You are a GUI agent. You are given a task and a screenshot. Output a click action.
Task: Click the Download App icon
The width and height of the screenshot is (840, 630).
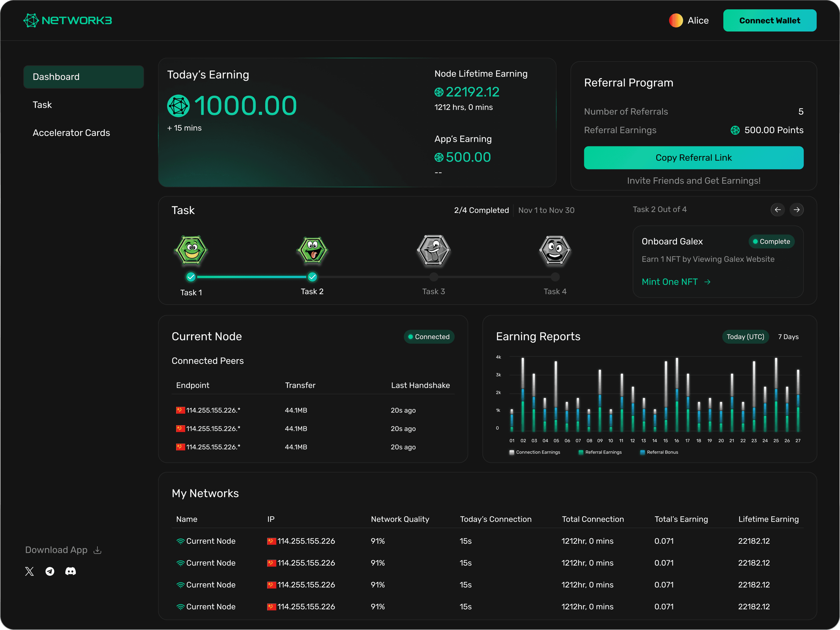coord(98,550)
